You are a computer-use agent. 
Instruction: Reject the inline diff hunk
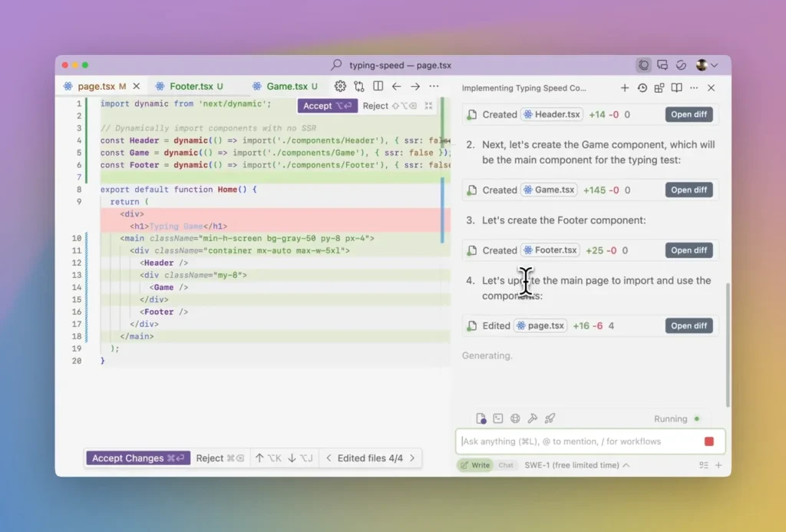[x=389, y=106]
